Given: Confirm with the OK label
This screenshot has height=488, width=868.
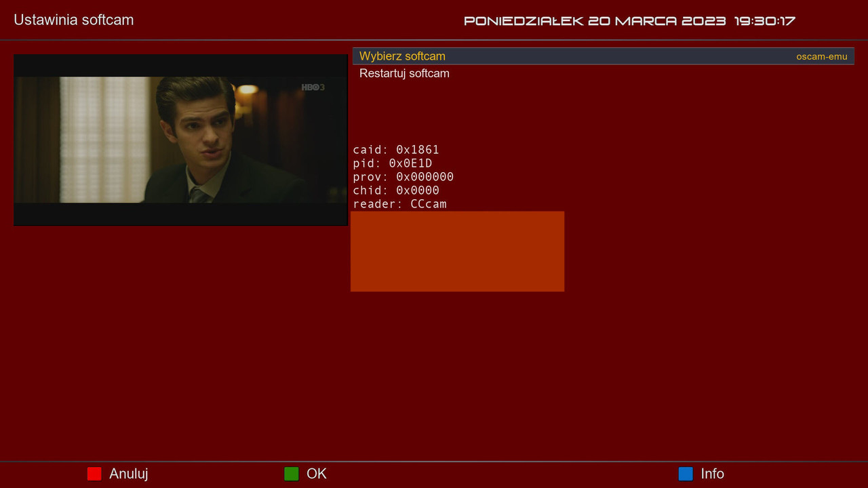Looking at the screenshot, I should [x=317, y=474].
